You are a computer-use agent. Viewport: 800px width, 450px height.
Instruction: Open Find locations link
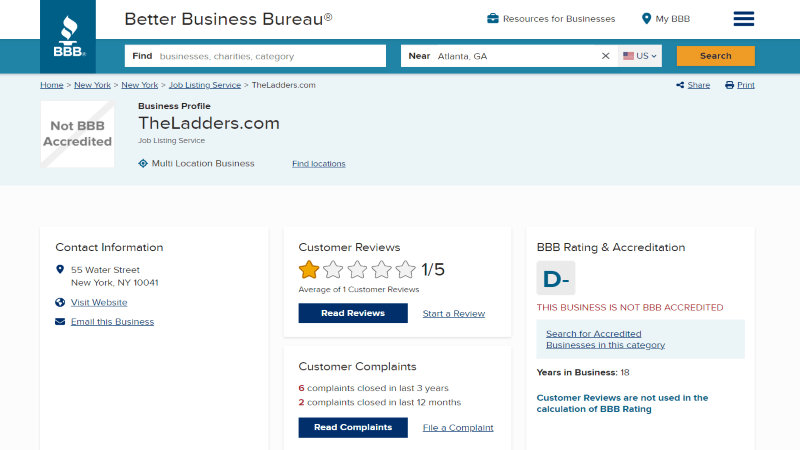[x=319, y=164]
